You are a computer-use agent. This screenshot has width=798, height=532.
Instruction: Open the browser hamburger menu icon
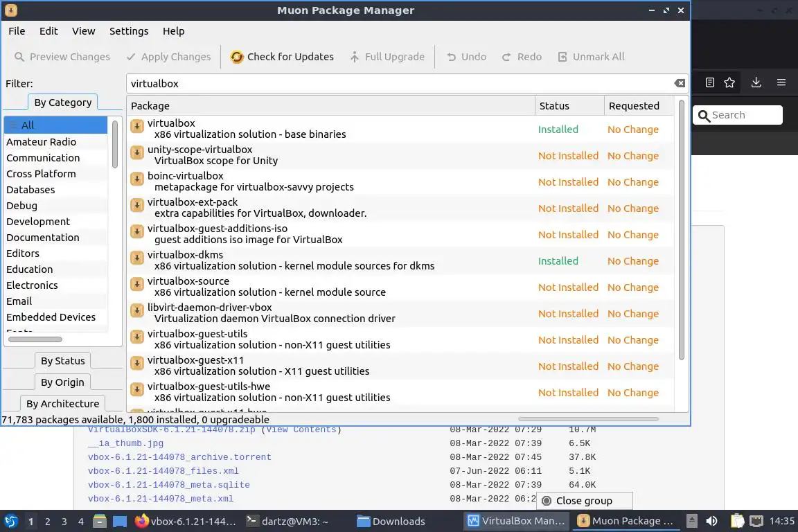tap(781, 82)
